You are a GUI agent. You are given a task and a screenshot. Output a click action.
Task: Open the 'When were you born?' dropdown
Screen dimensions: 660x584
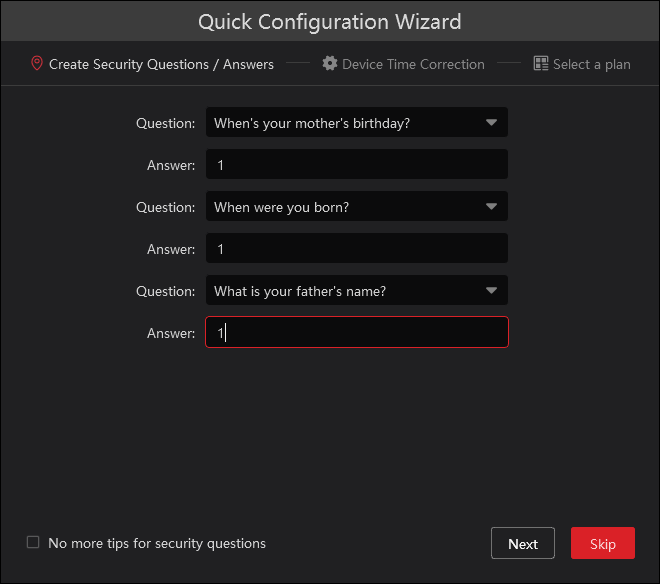coord(357,206)
